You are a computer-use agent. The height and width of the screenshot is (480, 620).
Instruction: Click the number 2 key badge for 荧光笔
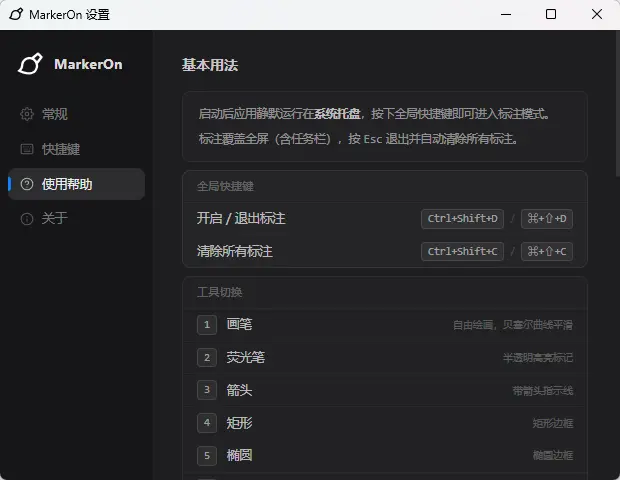(207, 358)
